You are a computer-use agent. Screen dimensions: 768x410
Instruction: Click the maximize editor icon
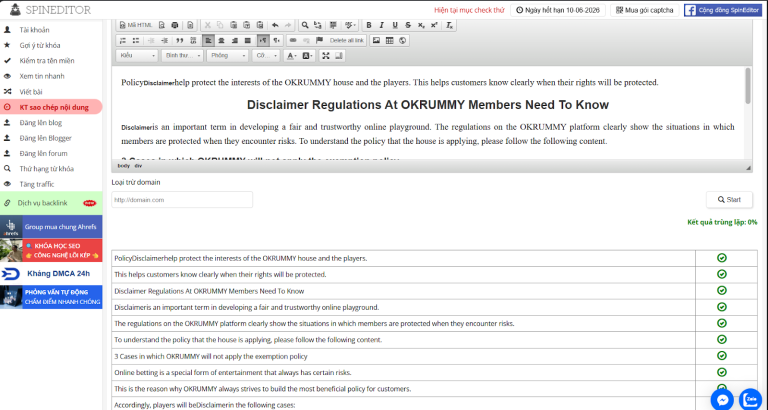325,56
